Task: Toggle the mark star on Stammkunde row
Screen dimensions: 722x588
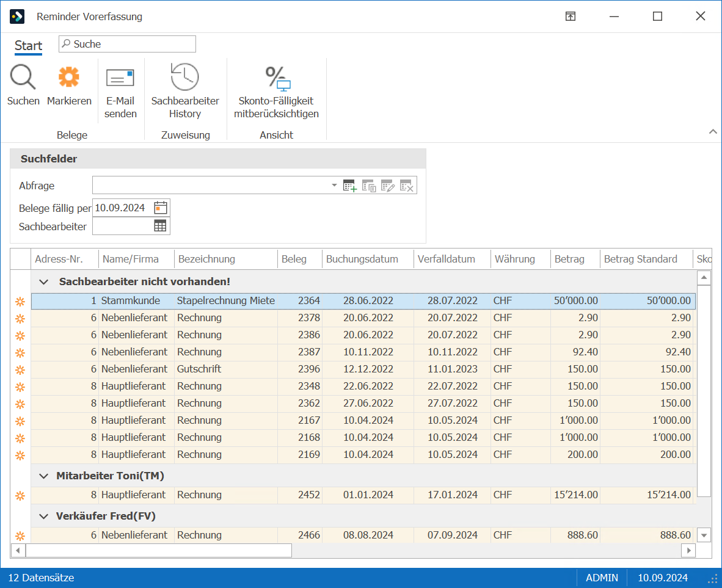Action: [x=20, y=302]
